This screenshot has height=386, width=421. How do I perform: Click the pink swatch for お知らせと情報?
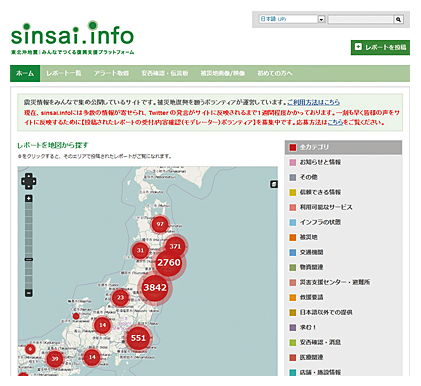point(293,162)
